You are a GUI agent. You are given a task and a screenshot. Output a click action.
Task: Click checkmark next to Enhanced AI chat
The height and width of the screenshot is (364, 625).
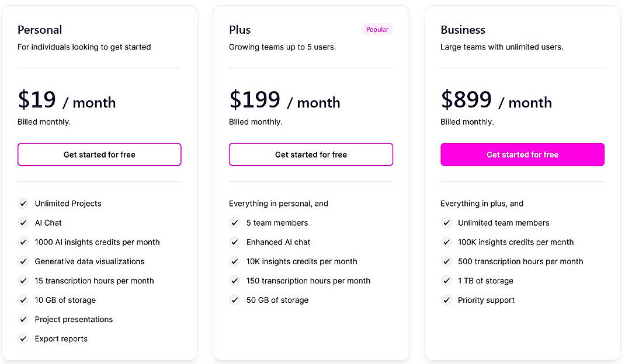click(235, 242)
